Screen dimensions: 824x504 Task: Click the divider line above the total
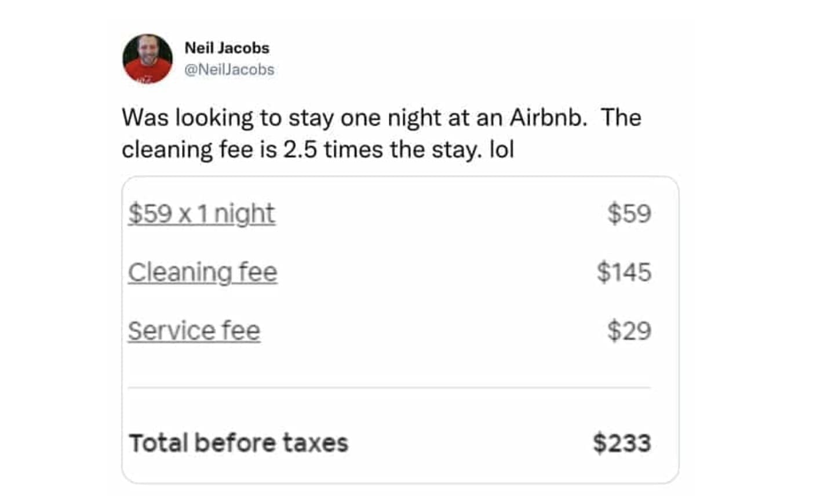pos(389,387)
